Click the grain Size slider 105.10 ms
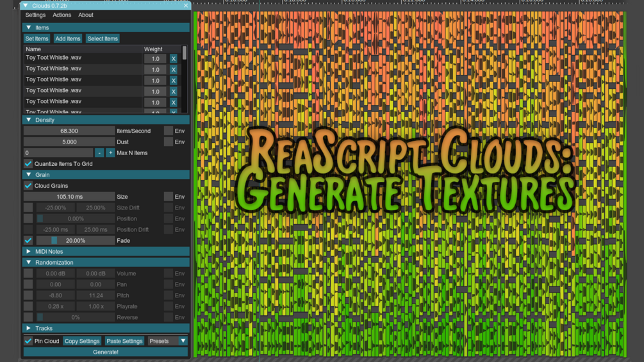Viewport: 644px width, 362px height. [x=69, y=197]
